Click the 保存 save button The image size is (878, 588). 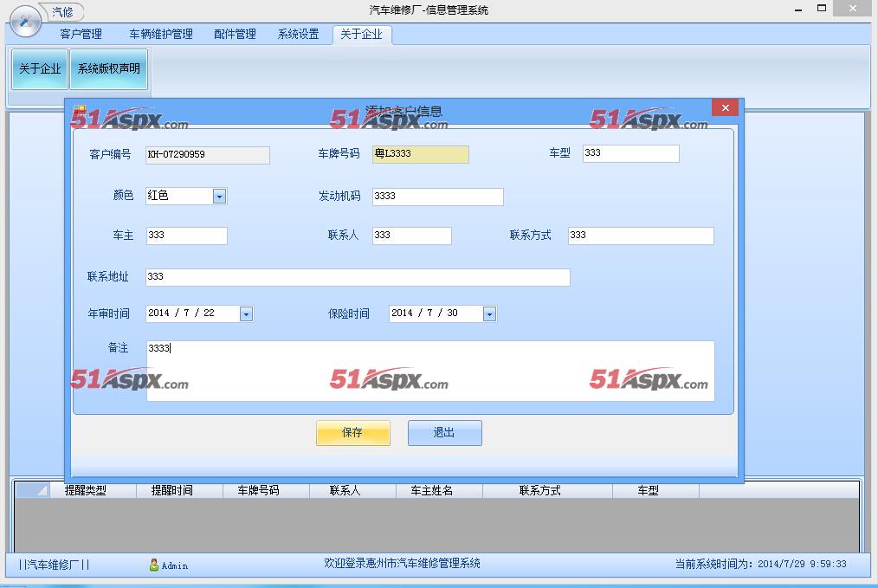(352, 433)
